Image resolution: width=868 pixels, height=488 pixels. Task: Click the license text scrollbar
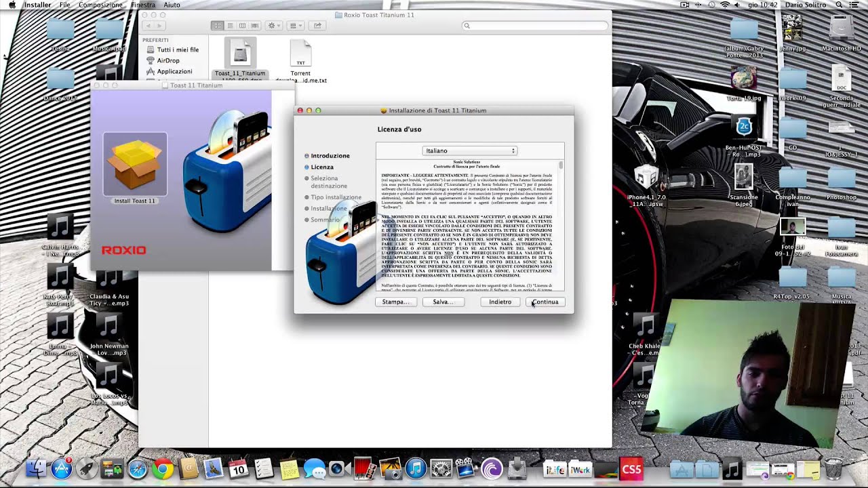coord(561,165)
